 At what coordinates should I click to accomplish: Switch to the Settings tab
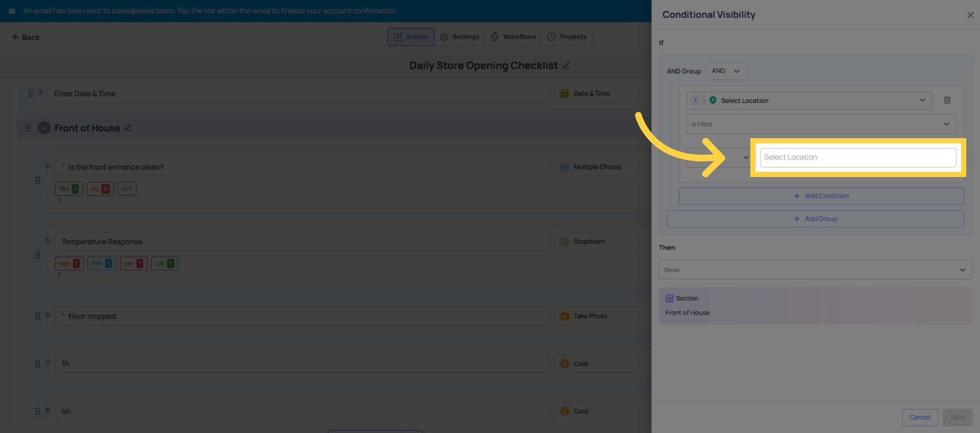460,37
